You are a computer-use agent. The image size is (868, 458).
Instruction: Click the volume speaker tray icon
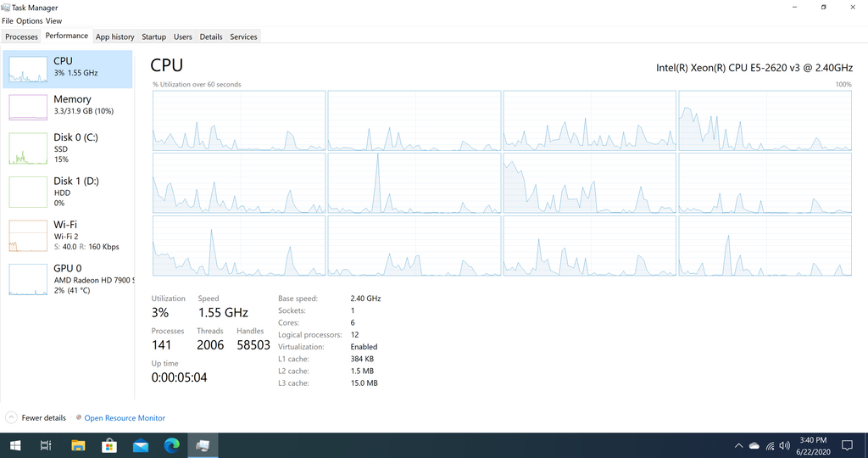784,445
